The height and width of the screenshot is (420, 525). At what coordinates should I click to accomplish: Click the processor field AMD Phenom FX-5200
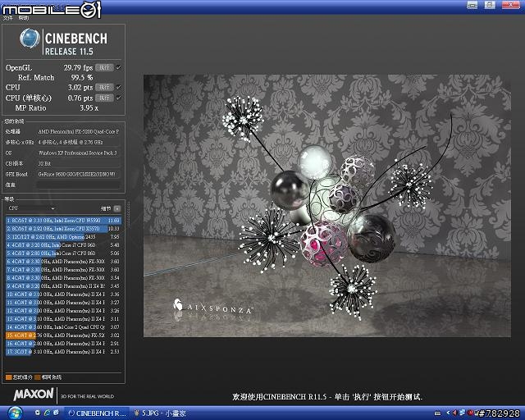tap(78, 132)
